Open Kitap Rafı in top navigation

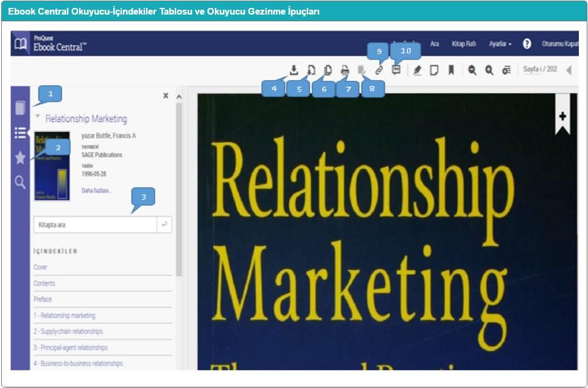point(464,44)
